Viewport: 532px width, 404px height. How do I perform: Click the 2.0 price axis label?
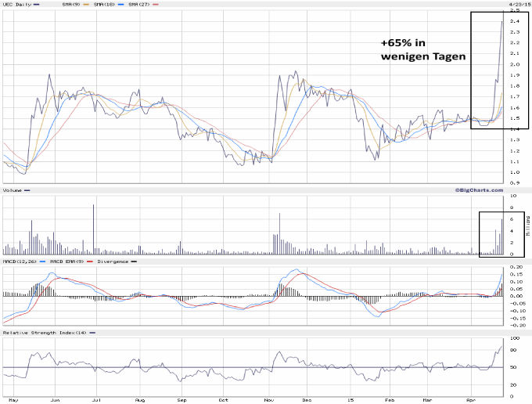click(x=514, y=64)
